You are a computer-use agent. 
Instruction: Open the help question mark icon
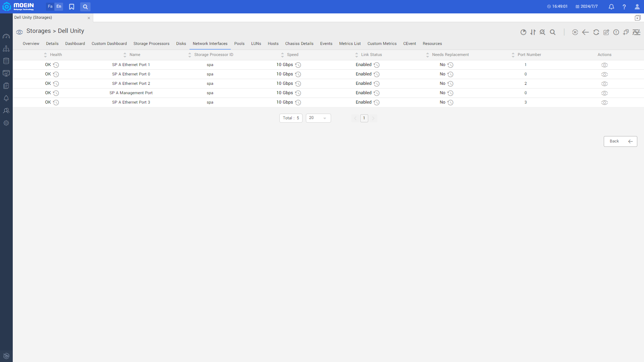point(624,7)
